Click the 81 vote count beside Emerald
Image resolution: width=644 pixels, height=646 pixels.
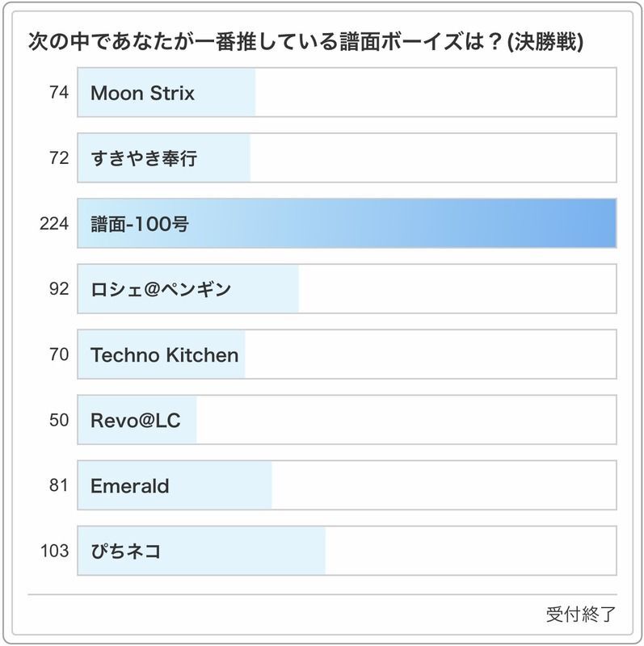[59, 485]
